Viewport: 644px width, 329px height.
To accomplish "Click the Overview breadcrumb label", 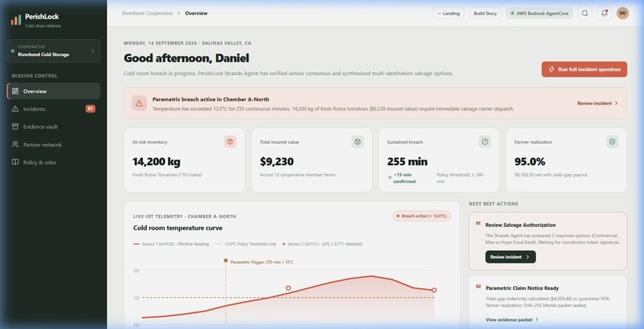I will (196, 14).
